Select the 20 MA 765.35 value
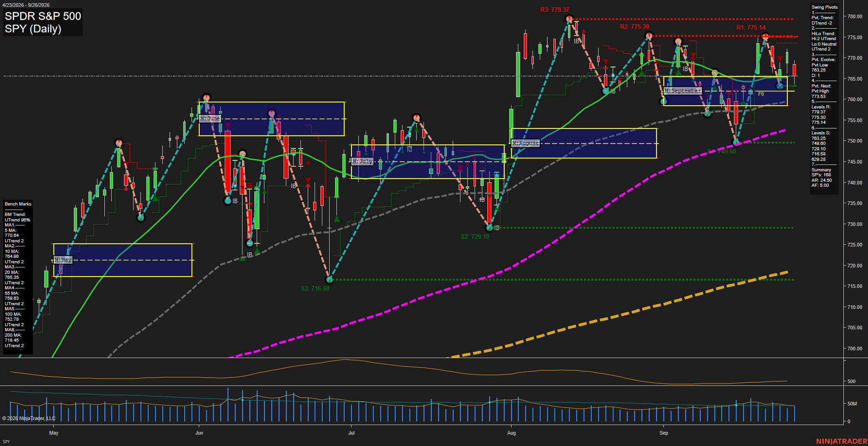Screen dimensions: 868x446 pos(12,275)
